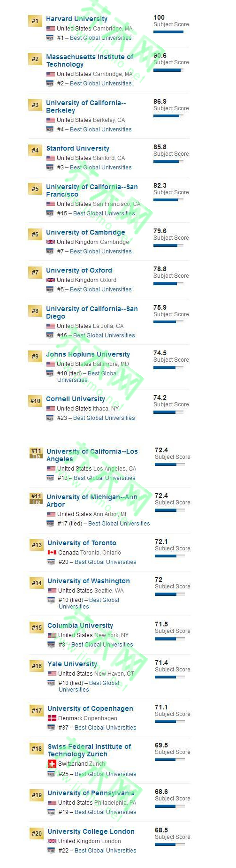Click the Switzerland flag for Zurich
The image size is (236, 868).
[x=52, y=764]
